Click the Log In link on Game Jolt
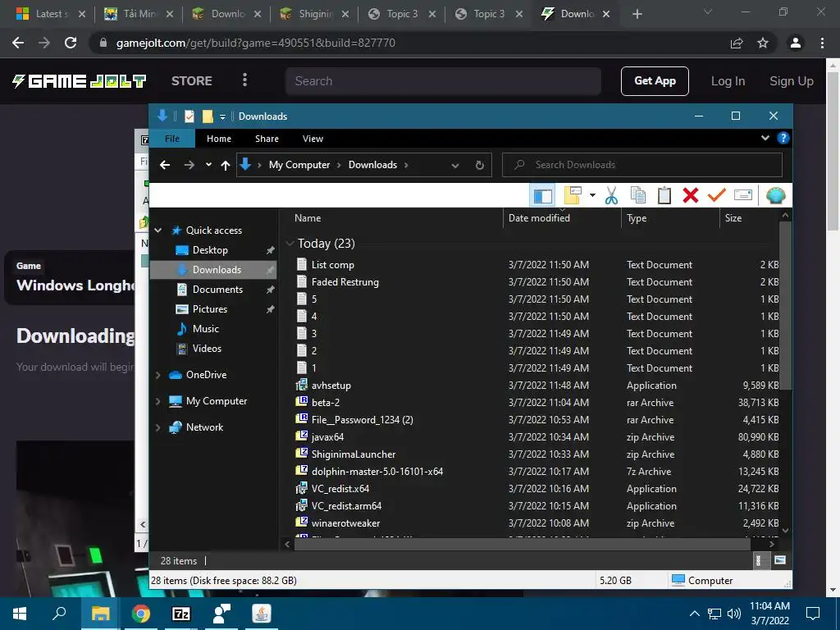840x630 pixels. click(728, 81)
